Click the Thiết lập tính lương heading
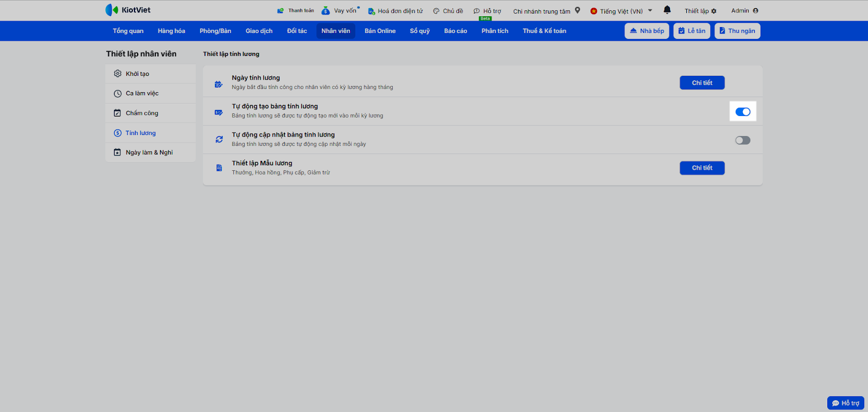Image resolution: width=868 pixels, height=412 pixels. [231, 54]
